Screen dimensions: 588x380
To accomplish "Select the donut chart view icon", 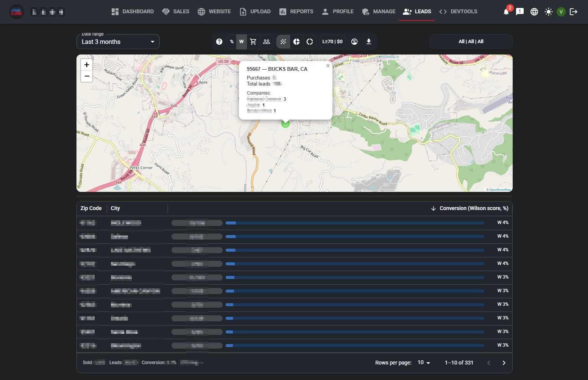I will tap(310, 42).
